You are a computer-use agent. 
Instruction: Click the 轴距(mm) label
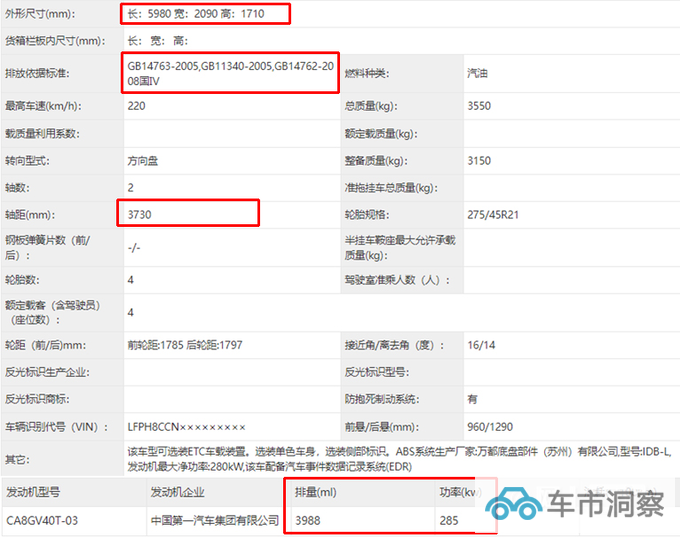click(x=30, y=215)
